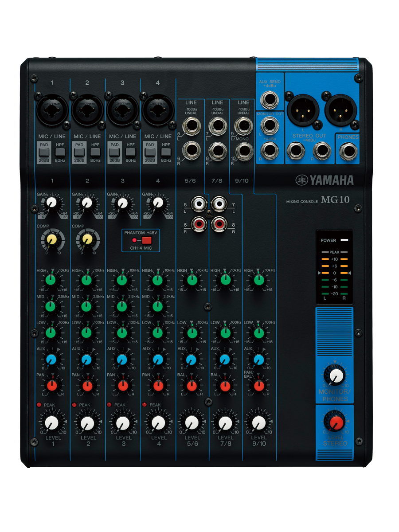Adjust the channel 1 yellow COMP knob
The width and height of the screenshot is (399, 532).
click(52, 240)
